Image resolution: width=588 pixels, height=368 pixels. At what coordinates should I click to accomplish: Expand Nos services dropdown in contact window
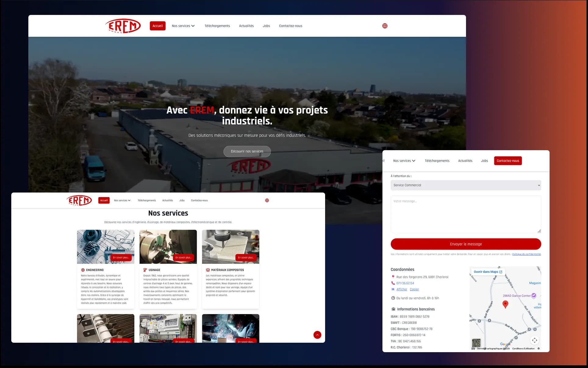404,161
